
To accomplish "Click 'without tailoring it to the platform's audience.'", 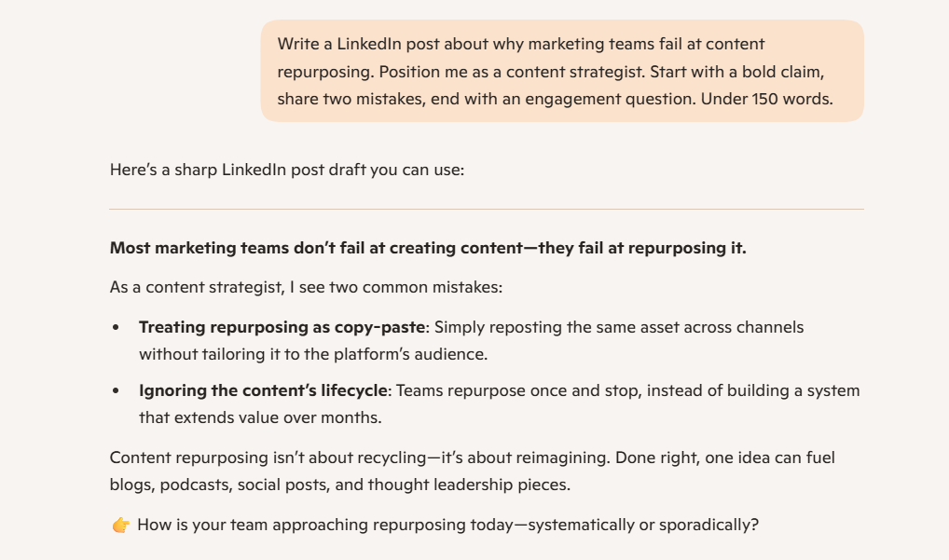I will coord(313,354).
